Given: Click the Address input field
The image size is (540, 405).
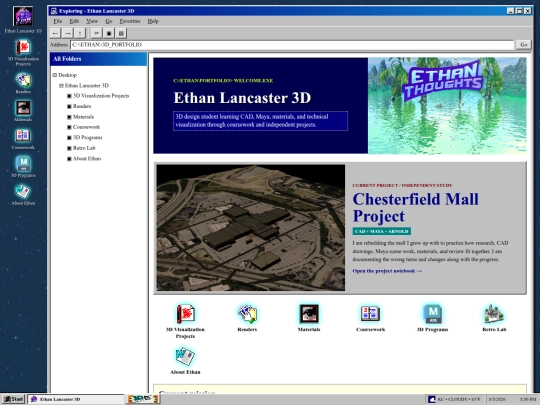Looking at the screenshot, I should coord(292,44).
